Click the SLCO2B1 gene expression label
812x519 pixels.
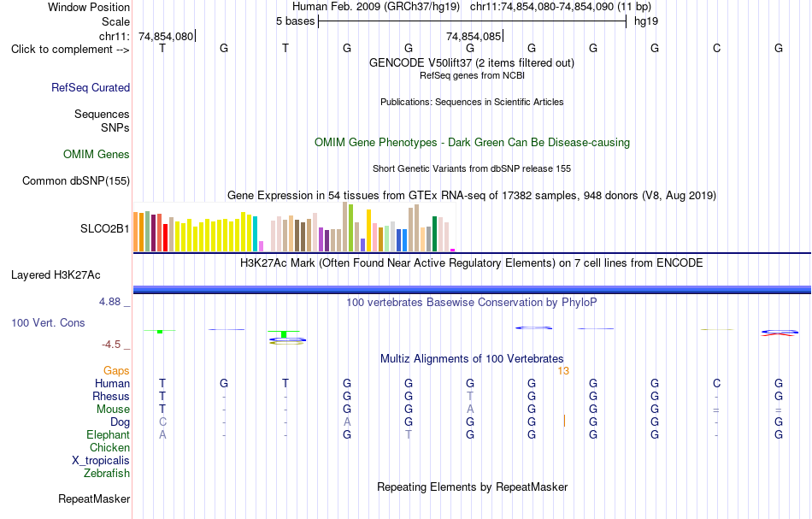coord(104,228)
